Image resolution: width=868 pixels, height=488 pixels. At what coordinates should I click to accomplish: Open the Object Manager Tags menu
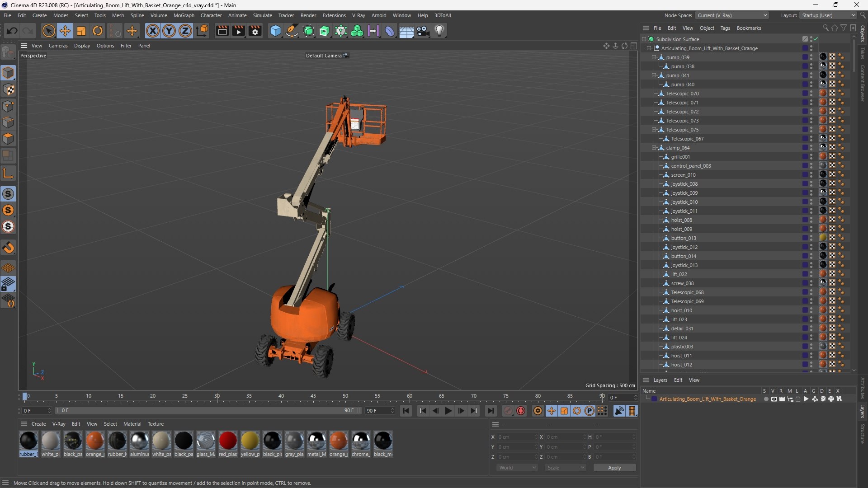coord(725,28)
